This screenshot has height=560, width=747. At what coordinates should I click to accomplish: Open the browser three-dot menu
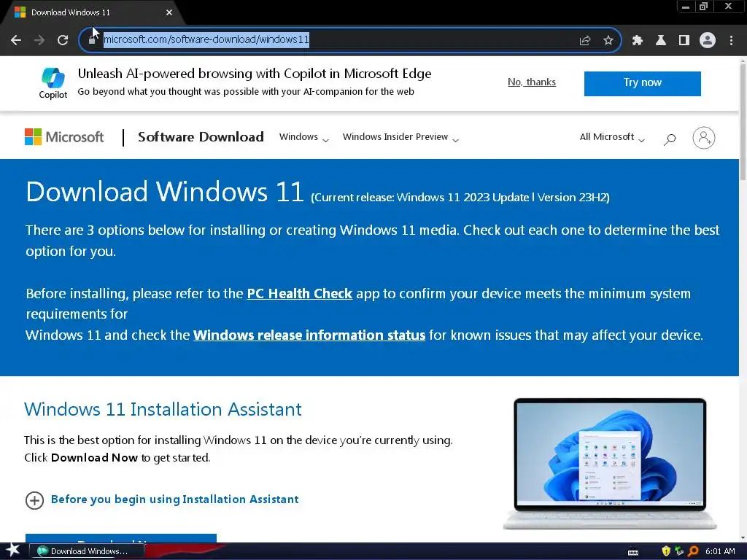coord(731,40)
